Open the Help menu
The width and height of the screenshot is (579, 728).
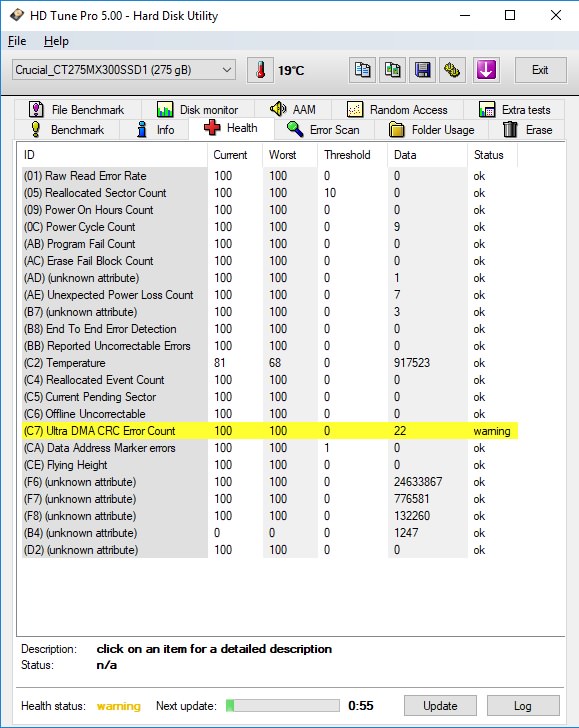(x=56, y=41)
